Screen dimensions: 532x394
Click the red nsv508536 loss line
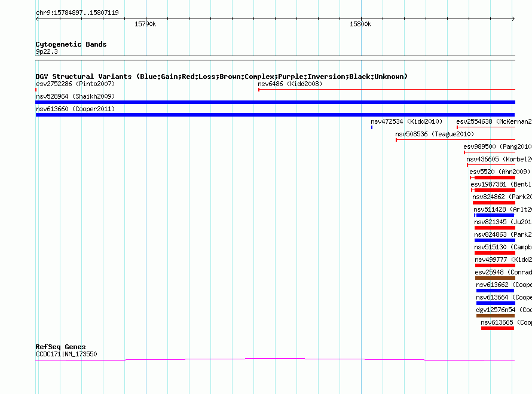455,140
